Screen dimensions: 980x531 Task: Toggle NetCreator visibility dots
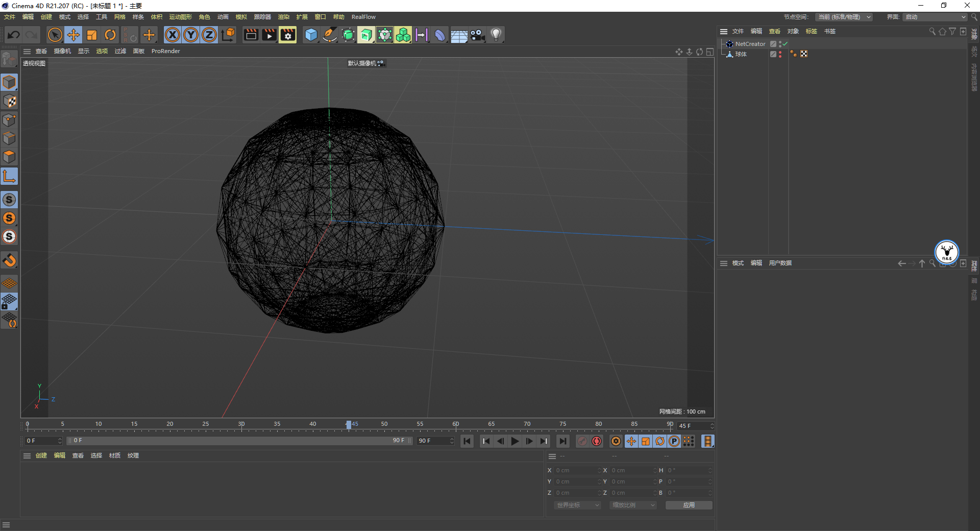[780, 44]
